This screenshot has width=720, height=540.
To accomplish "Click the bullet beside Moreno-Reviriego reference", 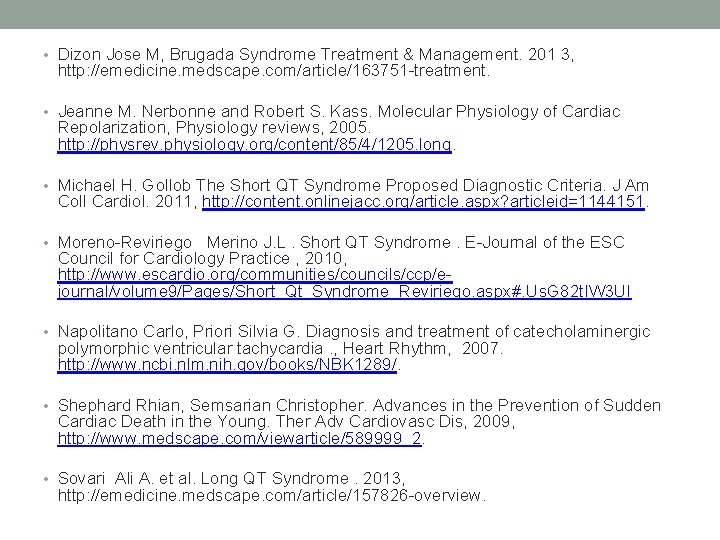I will (x=46, y=243).
